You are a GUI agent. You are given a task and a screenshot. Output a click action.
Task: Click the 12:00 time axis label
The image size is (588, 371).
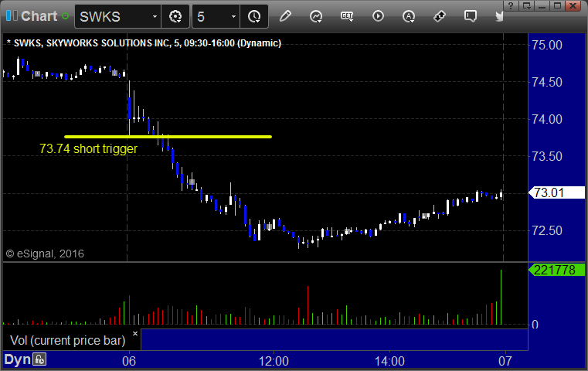click(x=274, y=361)
